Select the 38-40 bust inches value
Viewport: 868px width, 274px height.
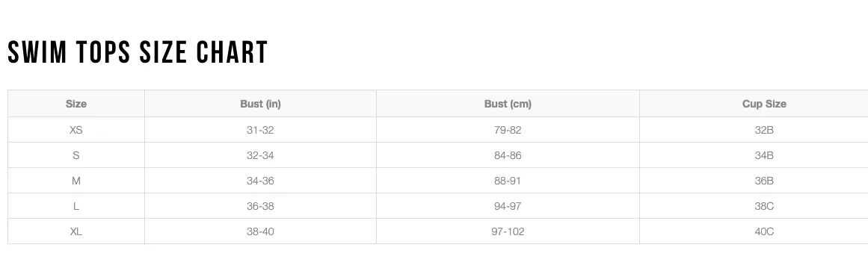coord(260,231)
